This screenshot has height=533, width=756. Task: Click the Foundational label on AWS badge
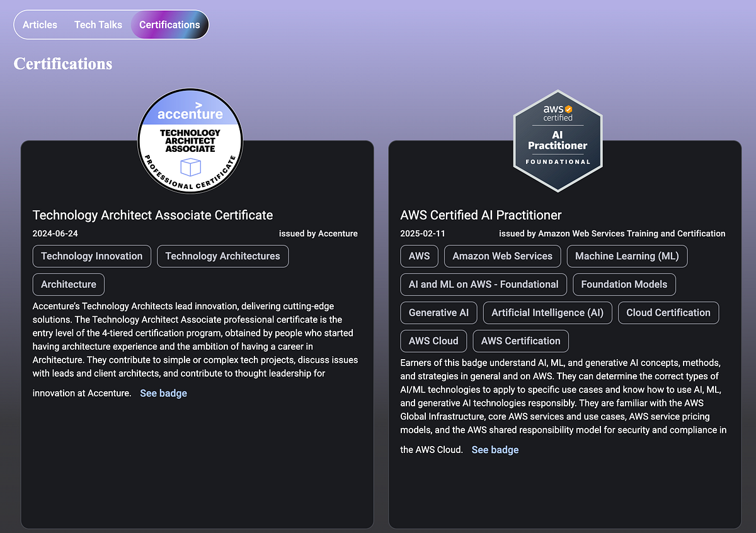pyautogui.click(x=557, y=161)
